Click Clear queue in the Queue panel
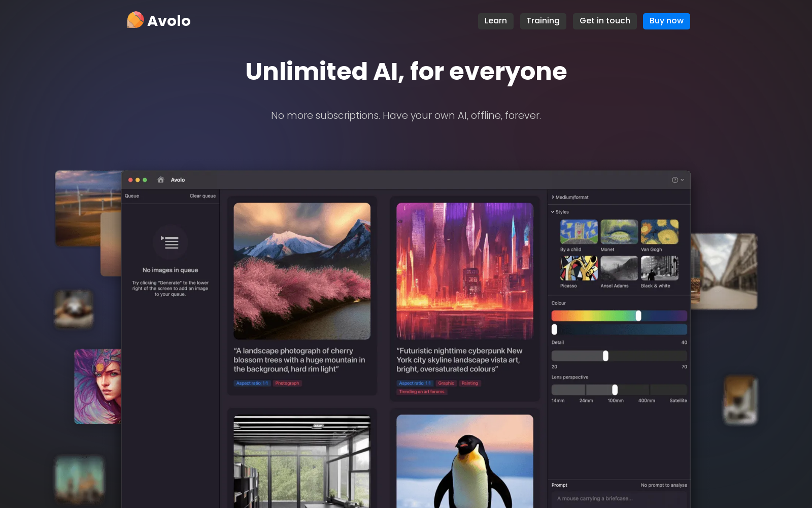This screenshot has height=508, width=812. click(x=202, y=196)
